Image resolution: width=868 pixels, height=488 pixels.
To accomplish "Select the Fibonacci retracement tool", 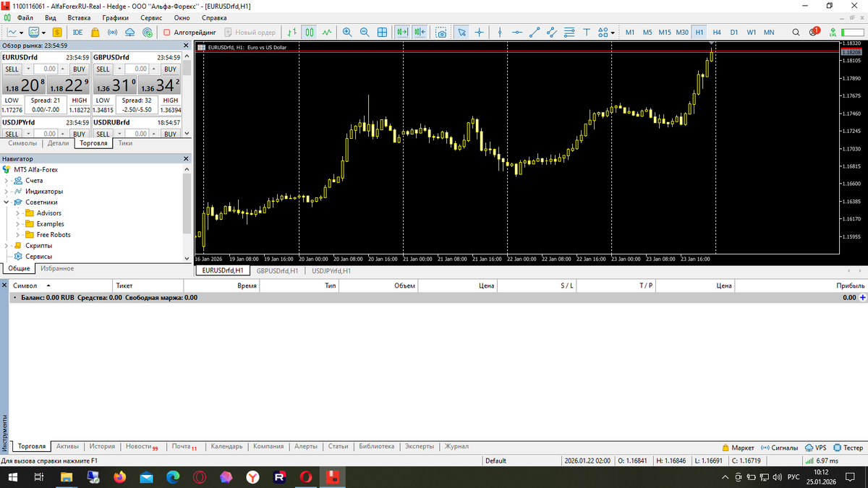I will pos(569,33).
